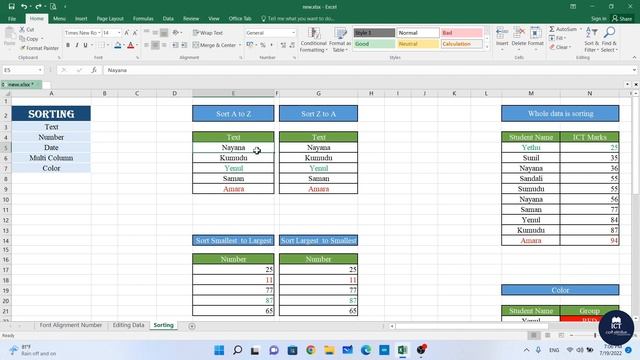
Task: Expand the cell styles gallery
Action: click(x=487, y=47)
